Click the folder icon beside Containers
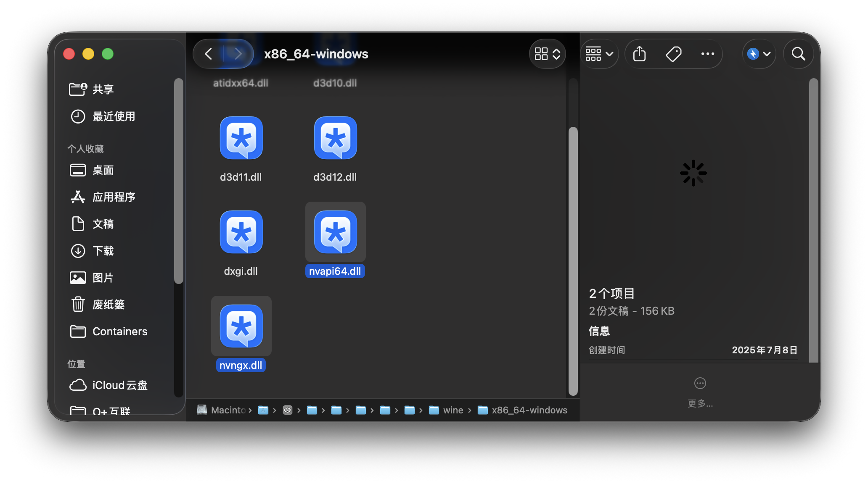 [78, 331]
